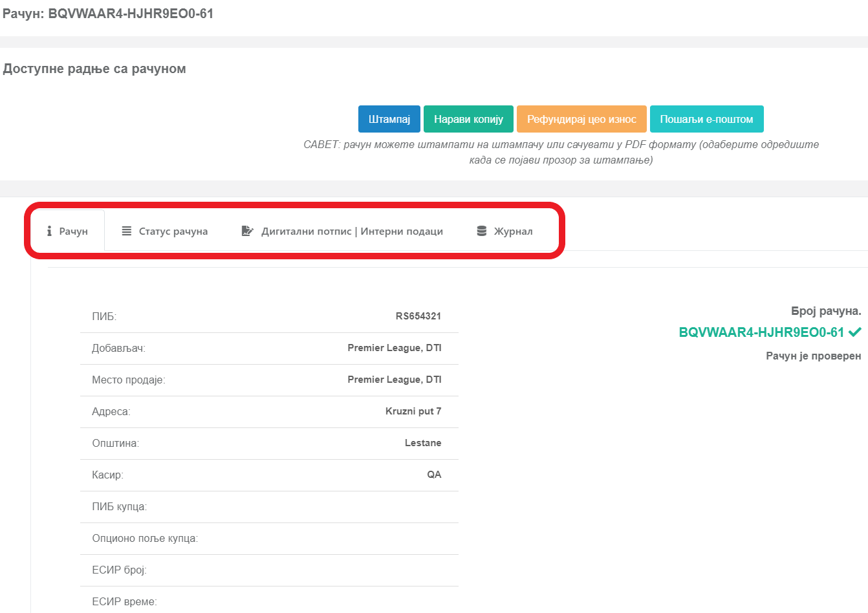Click the list icon beside Статус рачуна
This screenshot has height=613, width=868.
pyautogui.click(x=127, y=231)
